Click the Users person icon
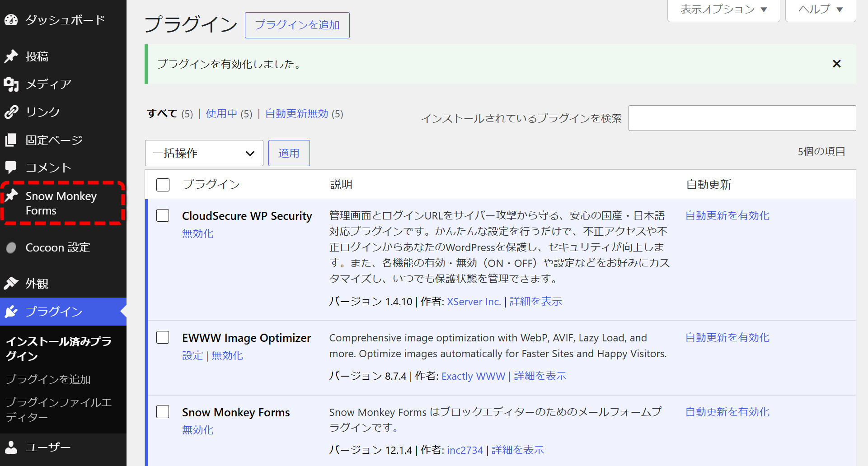 [11, 447]
